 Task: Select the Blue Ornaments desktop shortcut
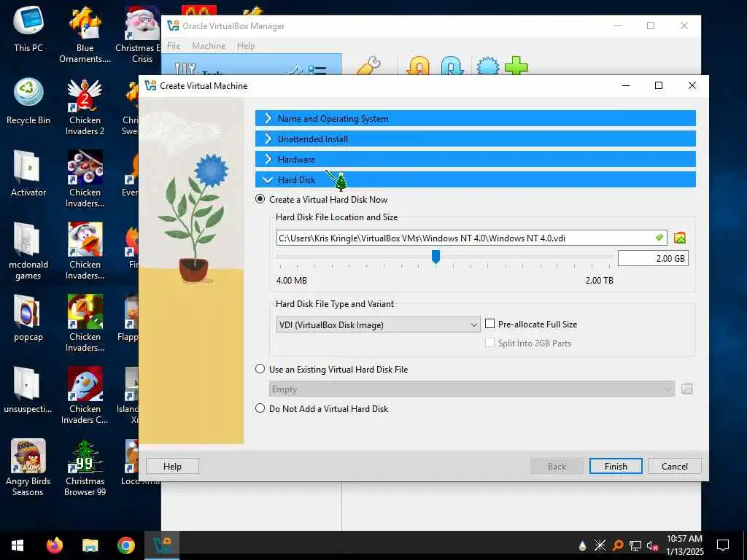tap(85, 35)
